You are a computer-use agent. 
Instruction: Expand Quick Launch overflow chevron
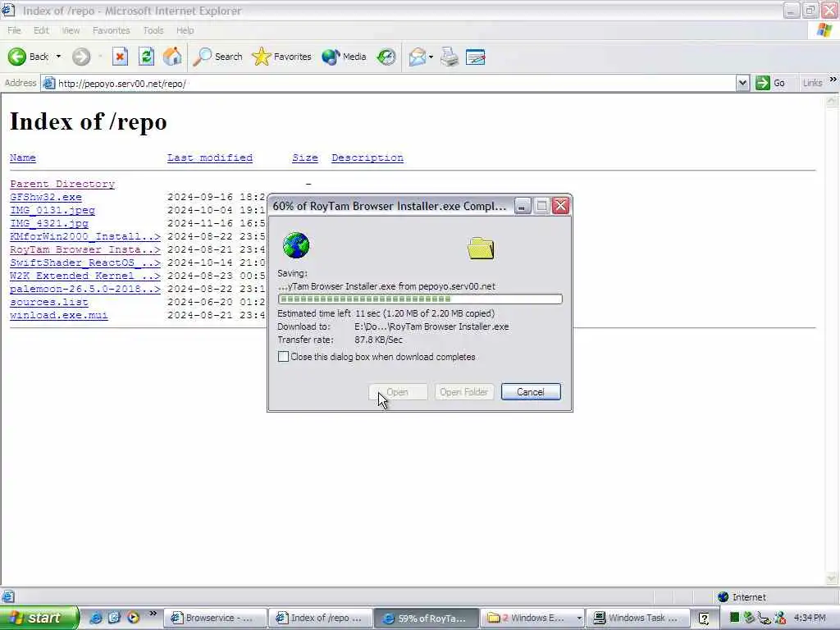tap(153, 614)
